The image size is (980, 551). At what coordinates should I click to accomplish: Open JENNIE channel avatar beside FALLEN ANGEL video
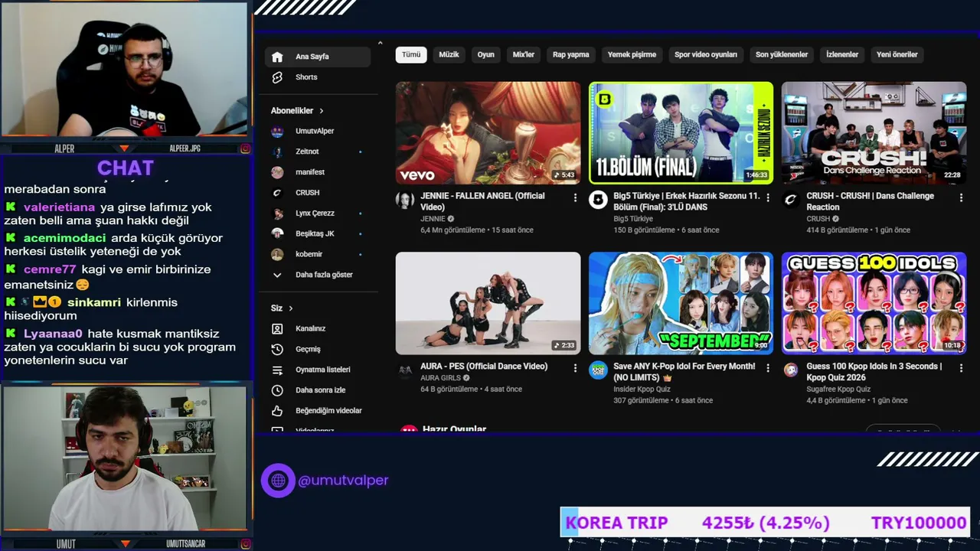pos(405,201)
